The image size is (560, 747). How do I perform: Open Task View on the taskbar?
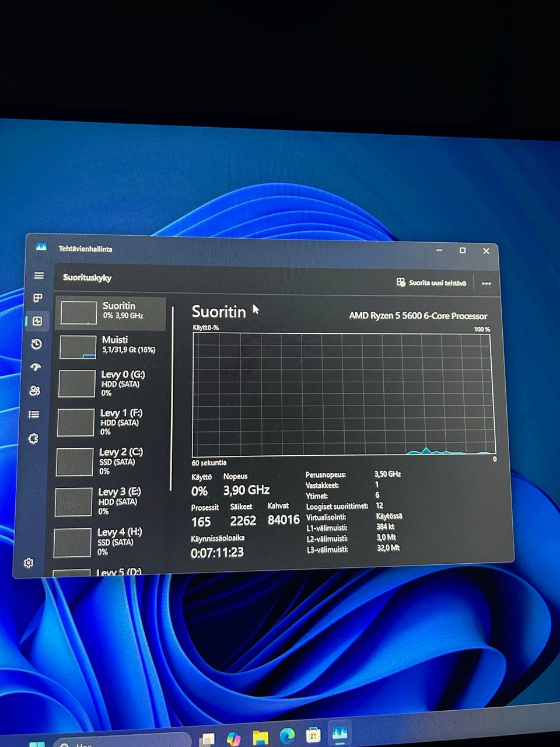pyautogui.click(x=206, y=739)
